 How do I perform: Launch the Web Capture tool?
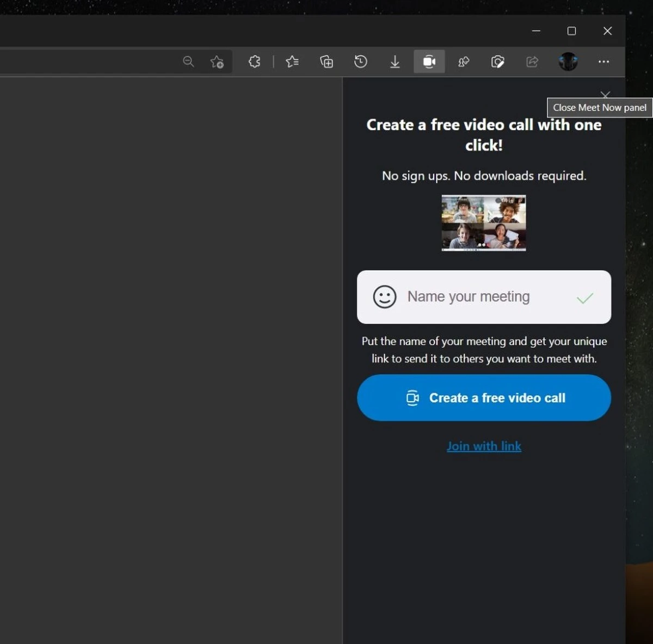tap(497, 61)
